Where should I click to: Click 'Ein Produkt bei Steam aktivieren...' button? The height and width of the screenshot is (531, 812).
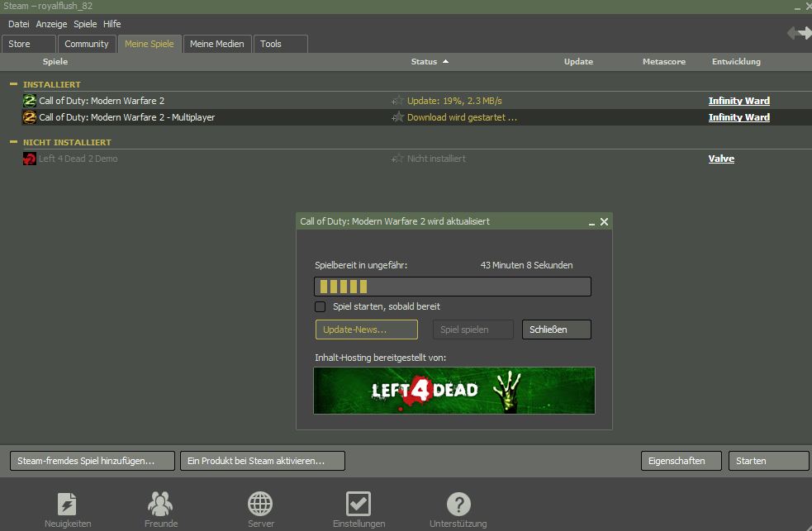click(263, 461)
